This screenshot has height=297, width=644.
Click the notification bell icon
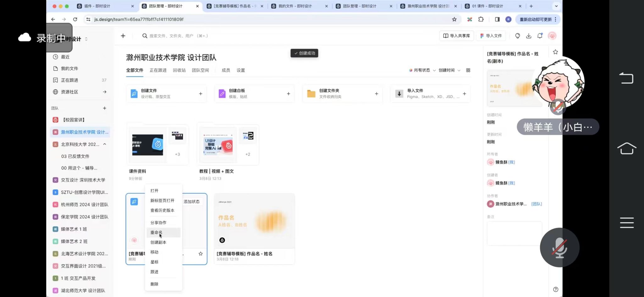pyautogui.click(x=540, y=36)
